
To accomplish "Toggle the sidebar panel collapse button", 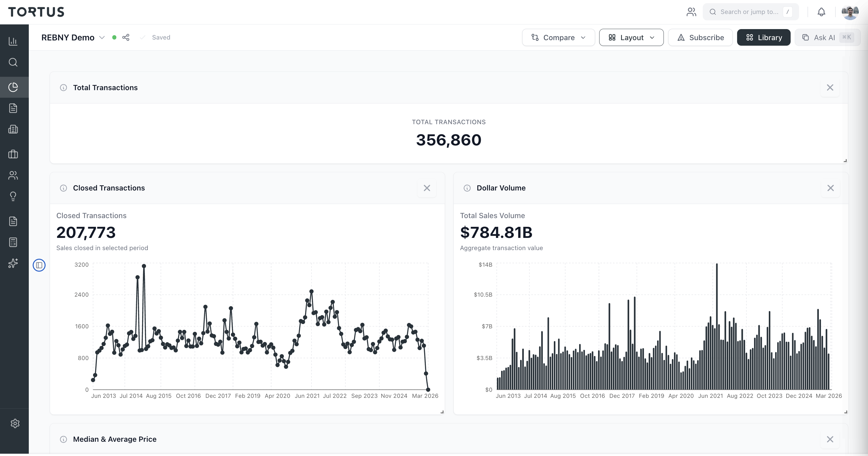I will pyautogui.click(x=39, y=266).
